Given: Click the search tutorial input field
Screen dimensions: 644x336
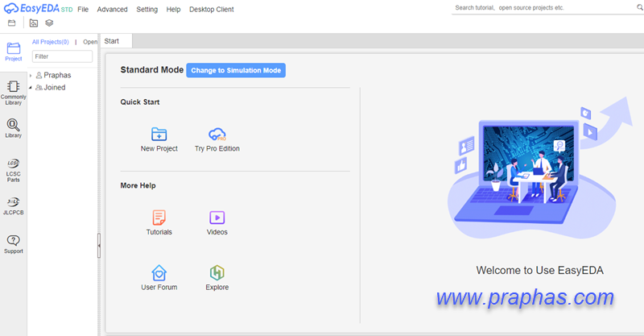Looking at the screenshot, I should pyautogui.click(x=543, y=8).
